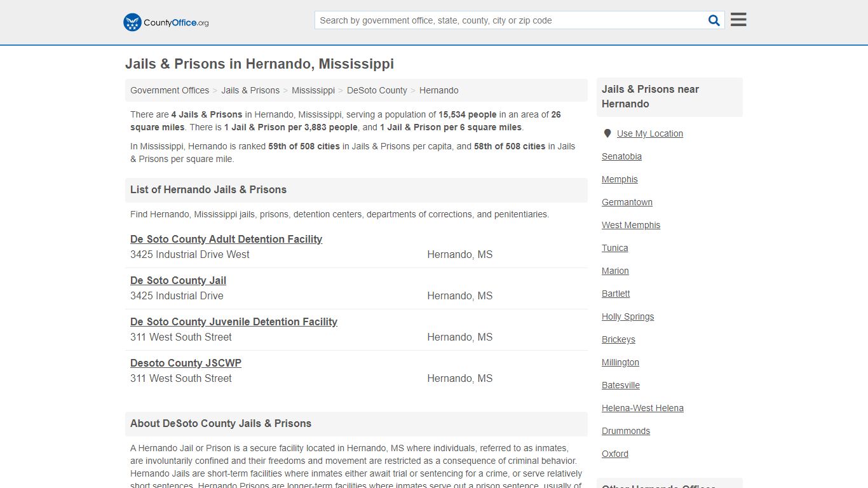This screenshot has width=868, height=488.
Task: Select Holly Springs nearby city
Action: (628, 316)
